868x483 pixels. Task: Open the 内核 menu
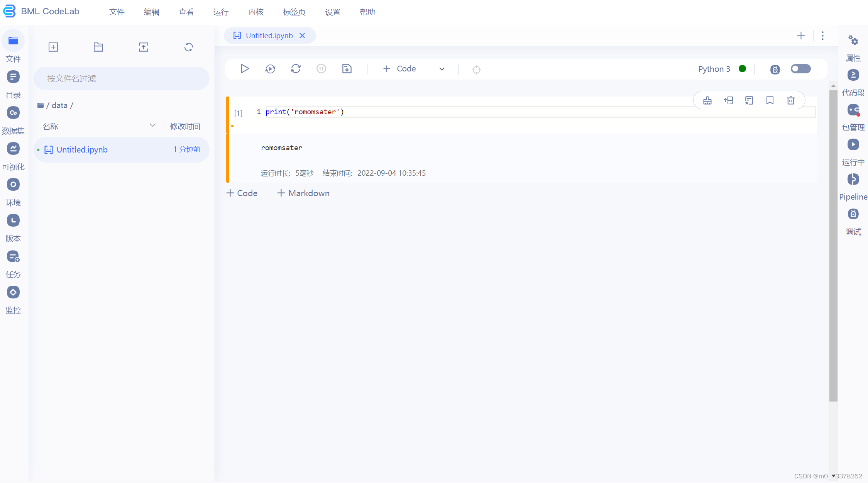255,12
